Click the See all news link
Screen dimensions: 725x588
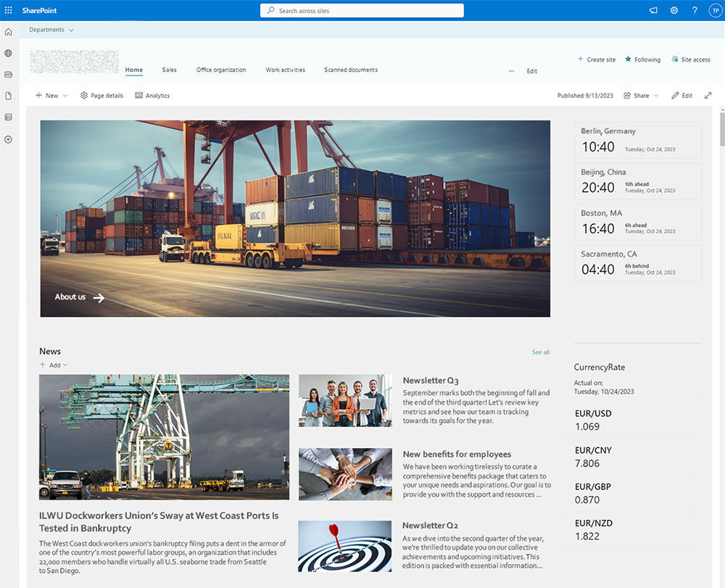click(x=540, y=352)
